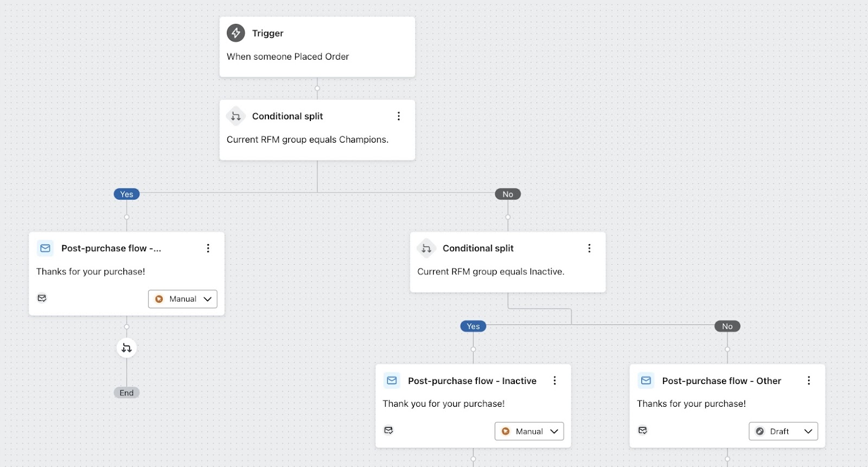The width and height of the screenshot is (868, 467).
Task: Click the standalone conditional split icon above End
Action: [126, 348]
